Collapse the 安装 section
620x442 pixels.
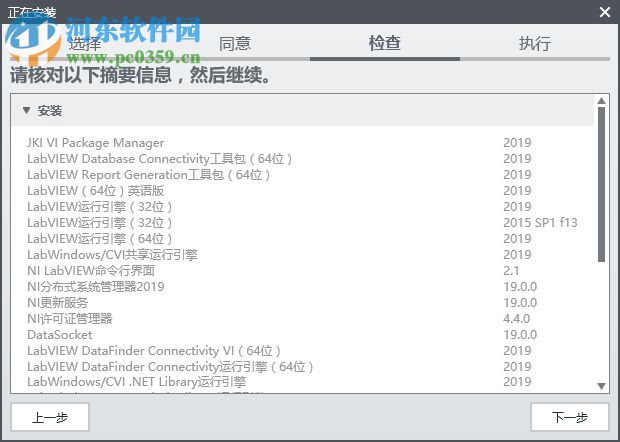pos(26,110)
